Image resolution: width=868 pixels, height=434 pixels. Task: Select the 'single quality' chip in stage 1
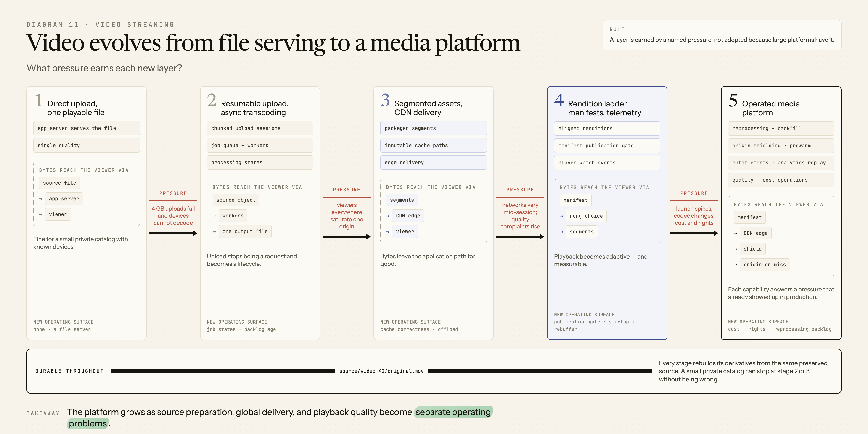coord(86,145)
